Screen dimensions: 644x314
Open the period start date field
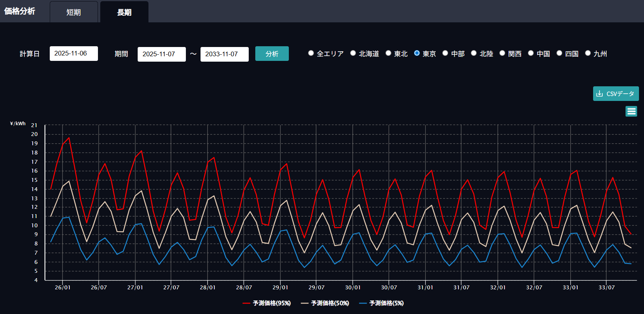(162, 54)
